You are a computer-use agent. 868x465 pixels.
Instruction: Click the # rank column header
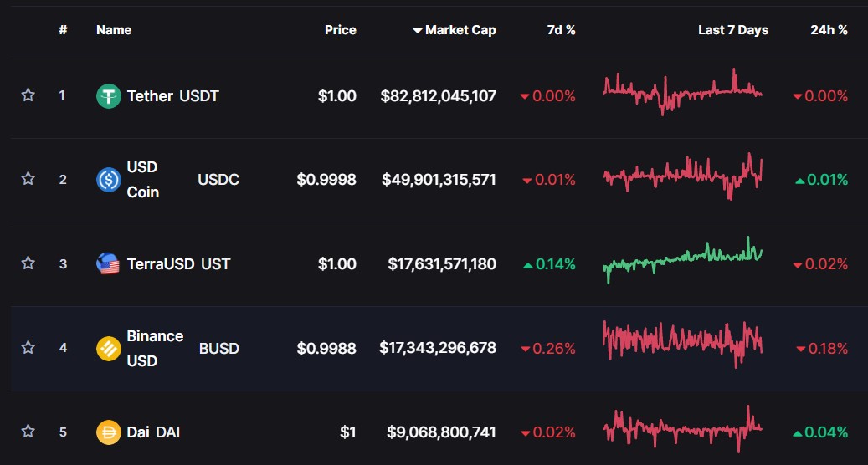pos(63,30)
